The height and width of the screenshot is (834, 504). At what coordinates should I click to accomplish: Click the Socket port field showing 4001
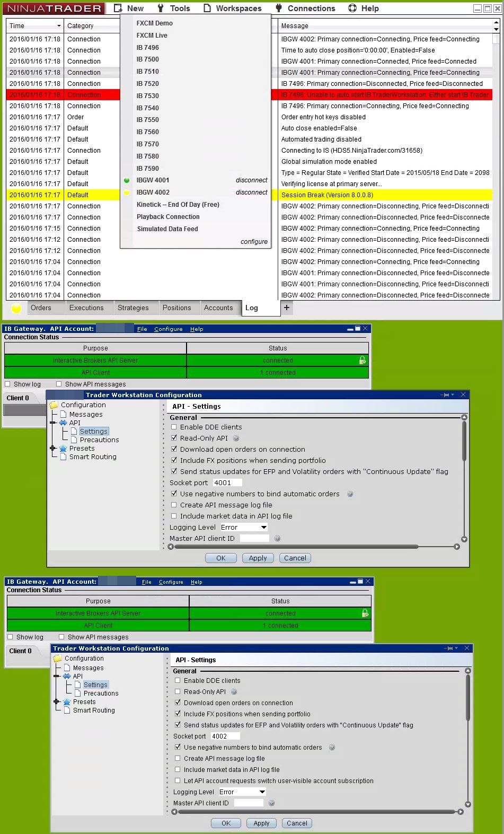(x=227, y=483)
